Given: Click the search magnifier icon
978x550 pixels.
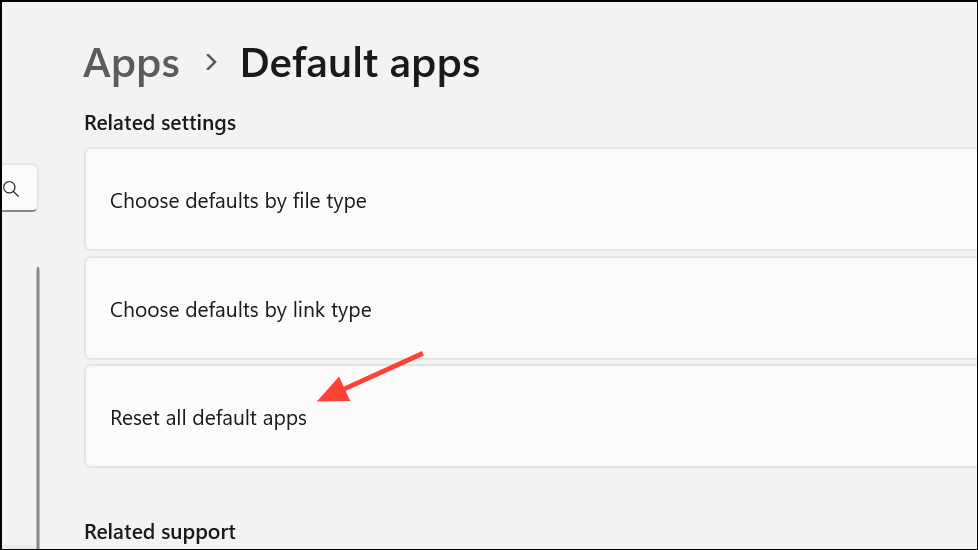Looking at the screenshot, I should click(x=11, y=188).
